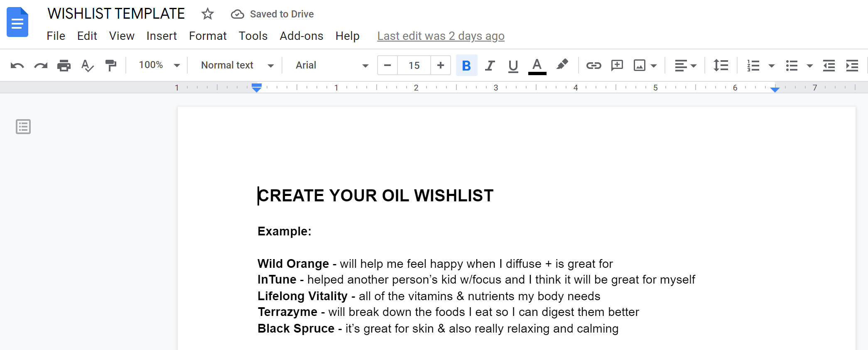The height and width of the screenshot is (350, 868).
Task: Open the Format menu
Action: click(208, 36)
